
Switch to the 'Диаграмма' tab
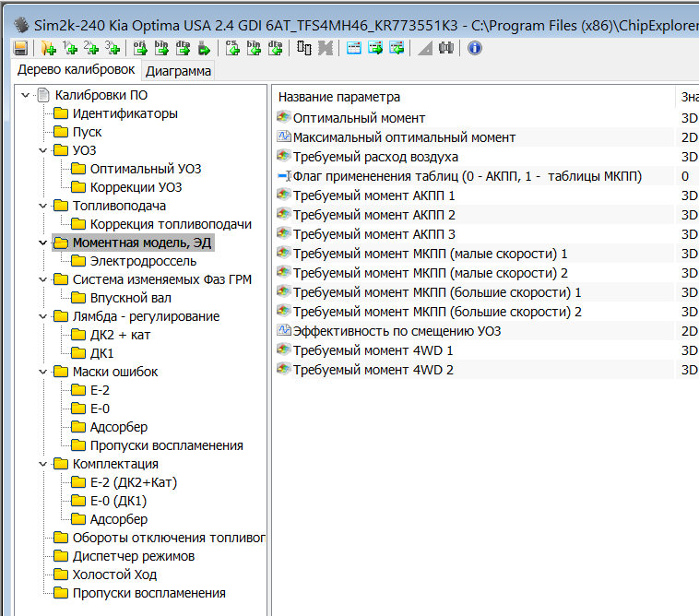178,71
